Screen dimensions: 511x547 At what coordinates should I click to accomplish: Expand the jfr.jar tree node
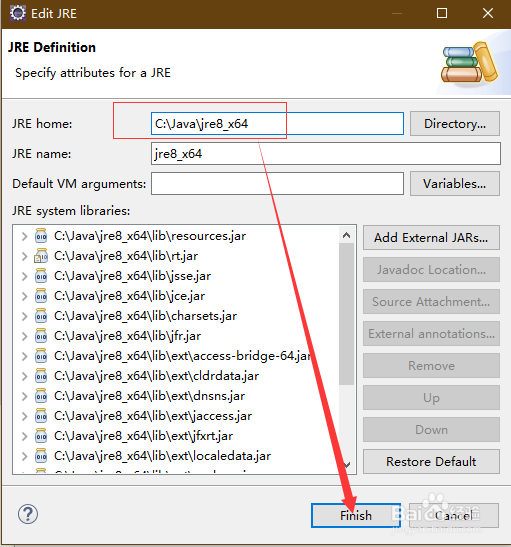point(24,336)
